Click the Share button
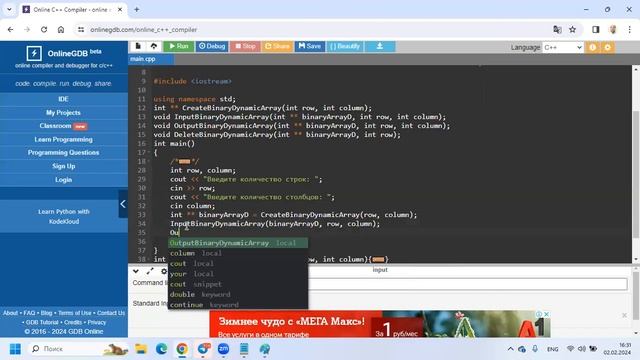 tap(277, 47)
